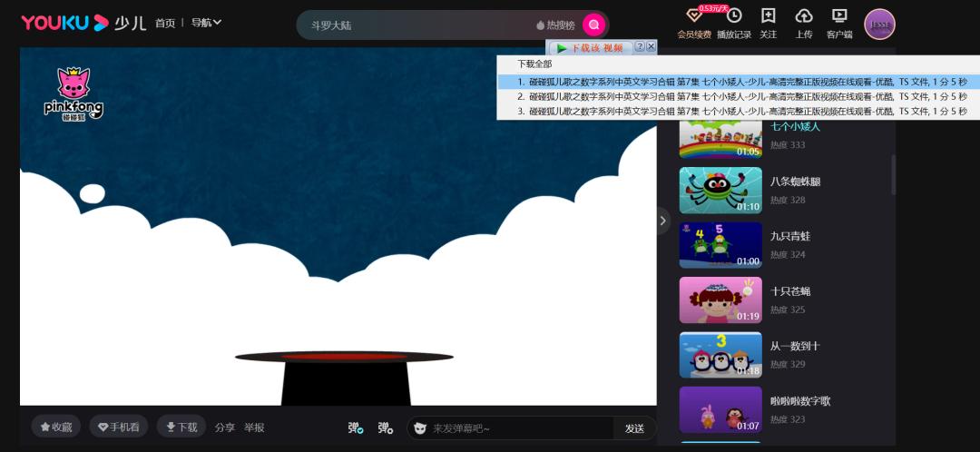The image size is (980, 452).
Task: Click the pink search magnifier button
Action: click(593, 25)
